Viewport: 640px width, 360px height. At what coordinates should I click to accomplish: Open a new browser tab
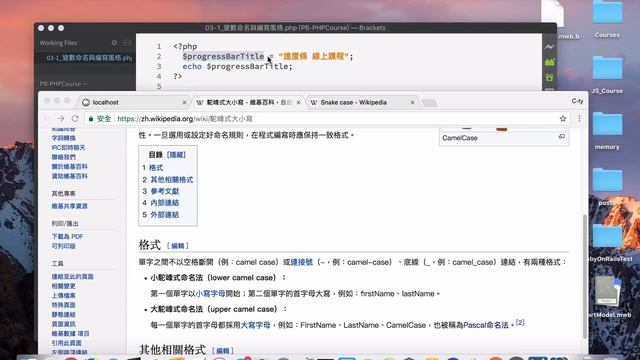click(429, 102)
